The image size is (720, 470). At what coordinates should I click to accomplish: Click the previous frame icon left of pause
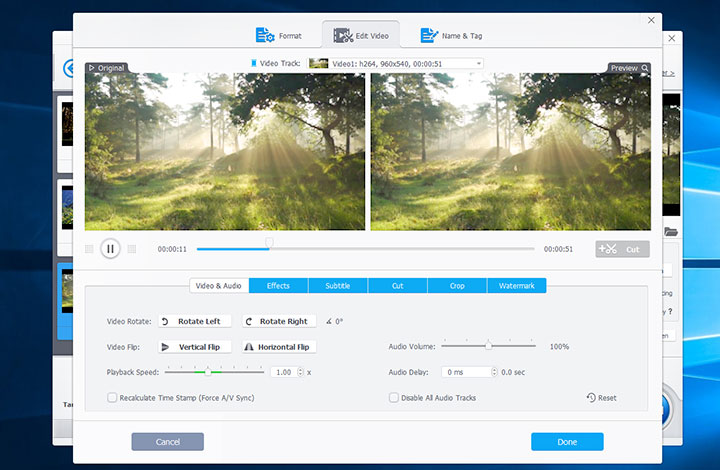[x=89, y=249]
